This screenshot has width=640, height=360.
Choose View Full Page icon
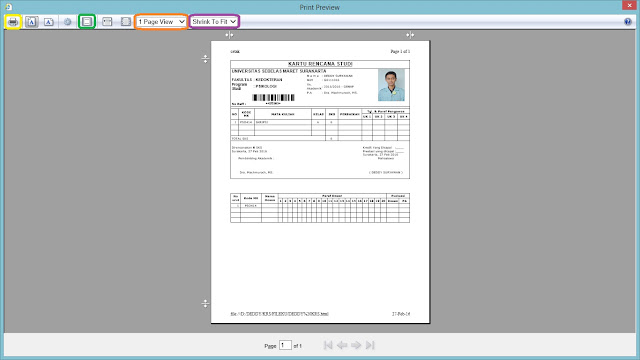click(x=126, y=22)
